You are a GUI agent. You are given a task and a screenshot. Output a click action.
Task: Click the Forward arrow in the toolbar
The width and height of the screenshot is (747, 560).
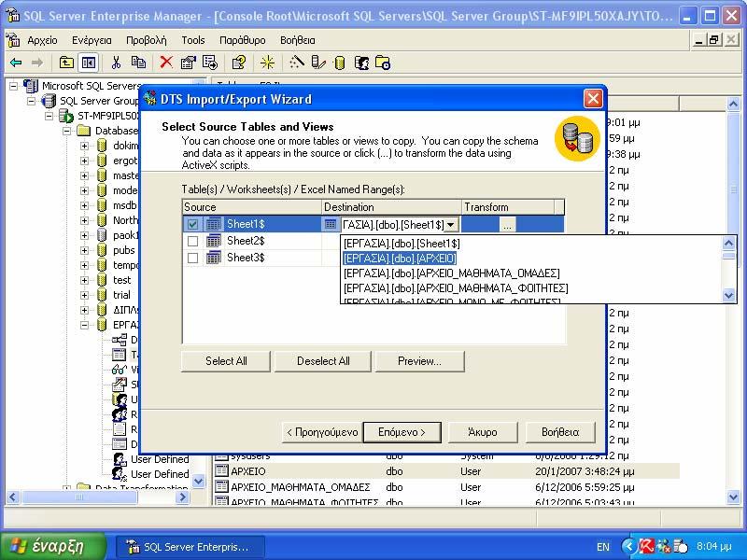pos(36,63)
